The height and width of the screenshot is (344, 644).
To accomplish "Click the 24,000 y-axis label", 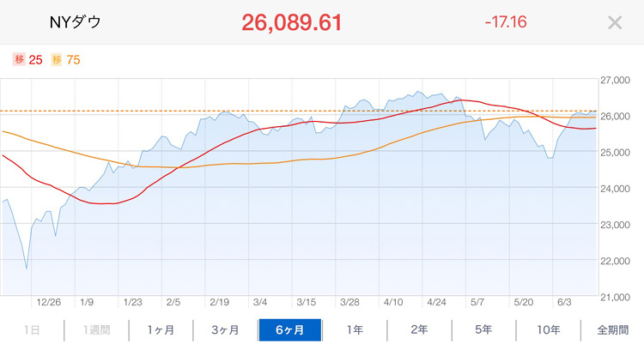I will [x=616, y=189].
